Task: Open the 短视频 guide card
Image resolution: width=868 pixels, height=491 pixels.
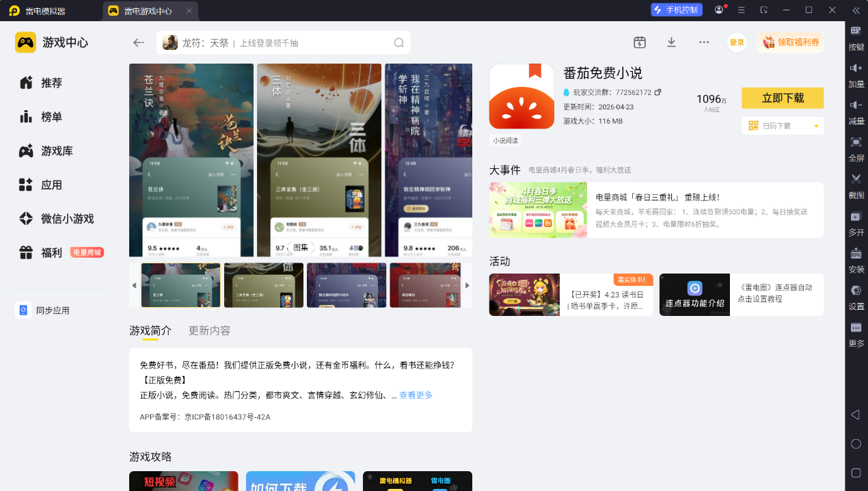Action: pos(184,481)
